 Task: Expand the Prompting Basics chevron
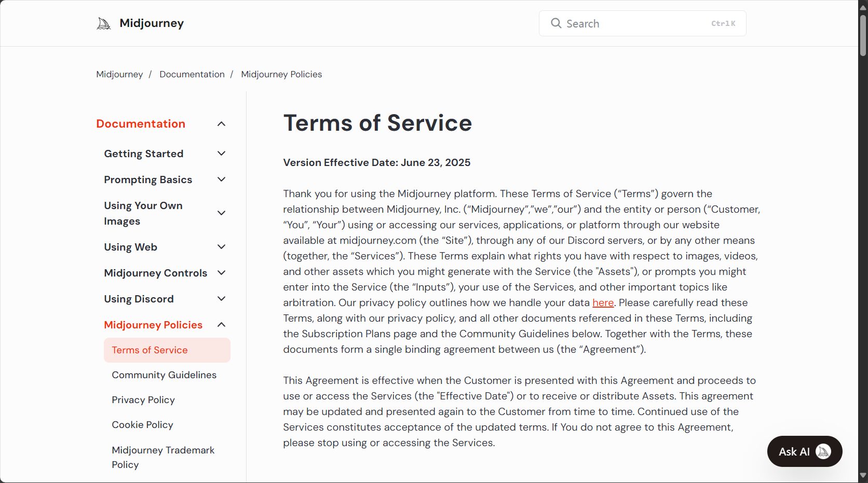click(221, 180)
